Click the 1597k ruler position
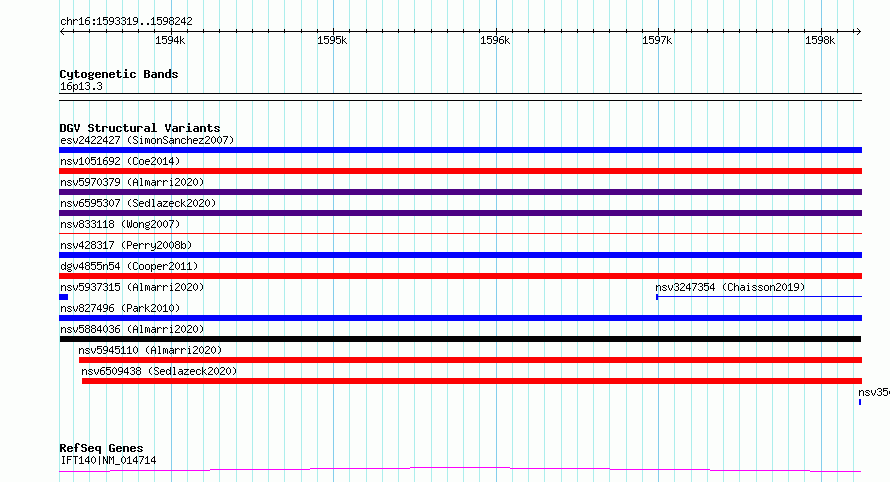Screen dimensions: 890x482 (657, 40)
